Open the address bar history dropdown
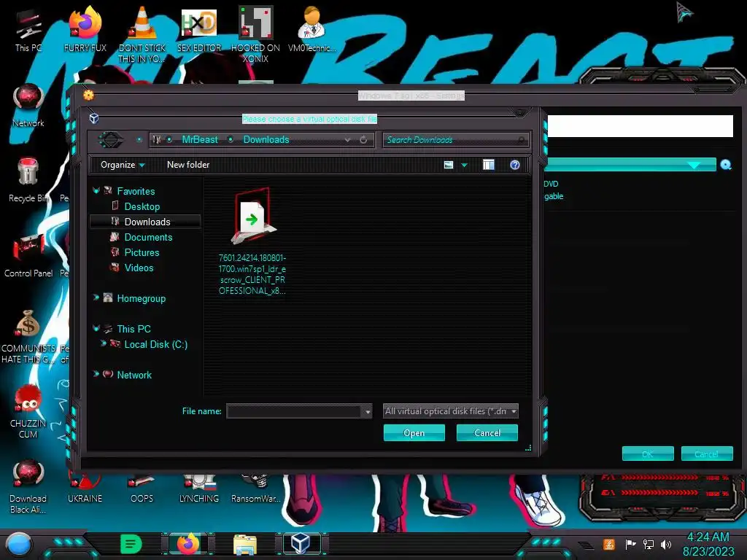 (x=347, y=140)
